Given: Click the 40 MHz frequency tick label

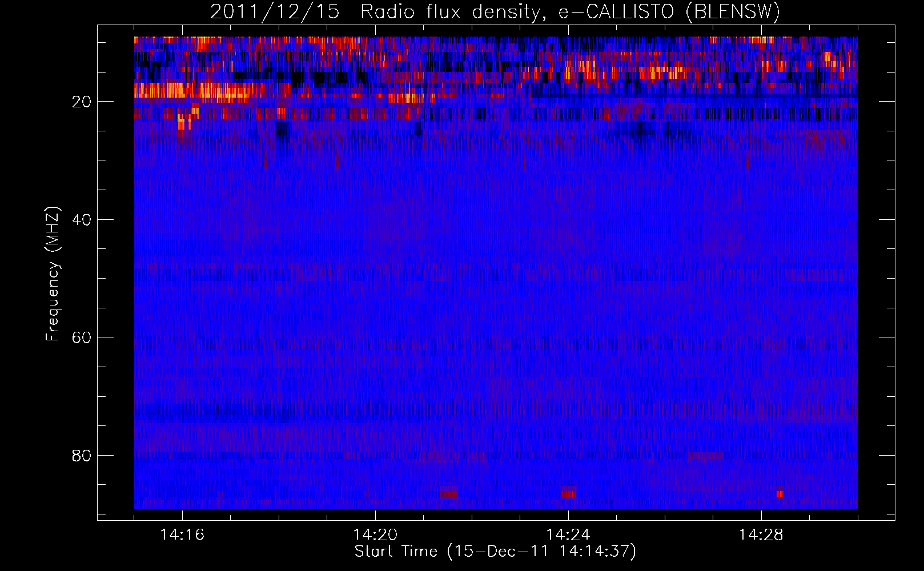Looking at the screenshot, I should [x=82, y=220].
